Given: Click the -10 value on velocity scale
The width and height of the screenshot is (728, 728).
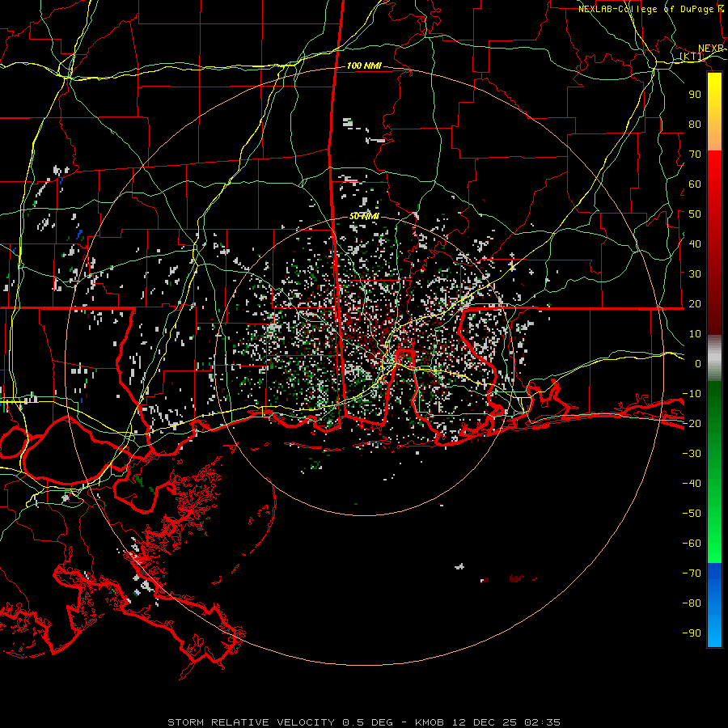Looking at the screenshot, I should click(x=692, y=394).
